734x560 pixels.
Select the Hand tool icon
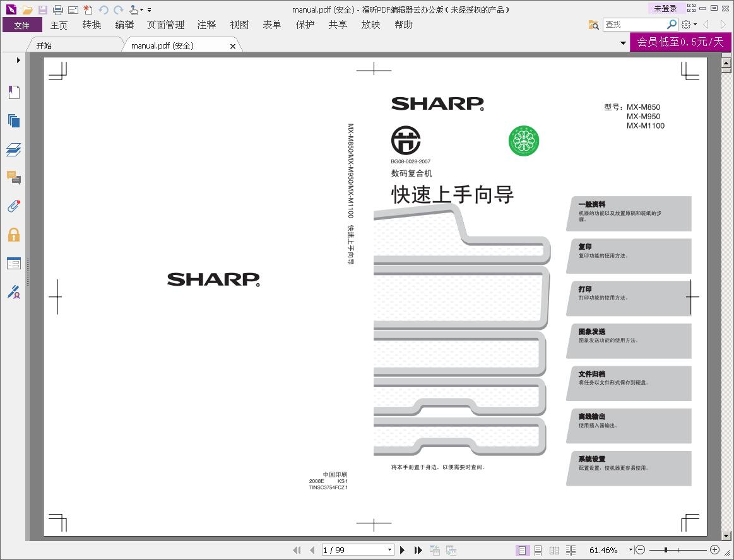133,10
